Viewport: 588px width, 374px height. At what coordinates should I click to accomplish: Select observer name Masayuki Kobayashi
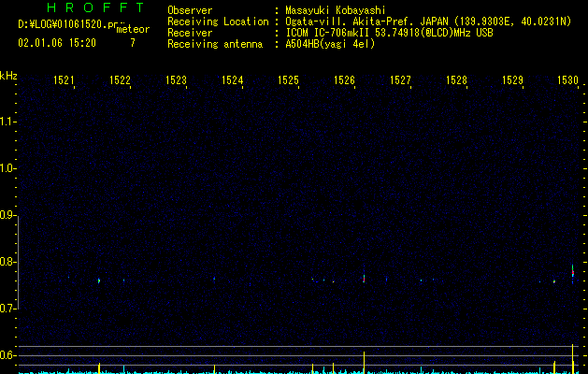[336, 10]
